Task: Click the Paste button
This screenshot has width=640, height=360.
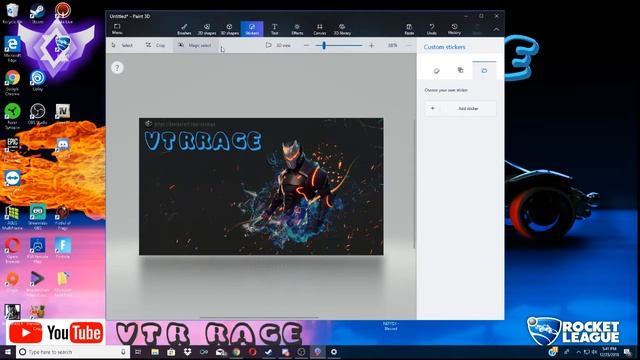Action: (x=409, y=29)
